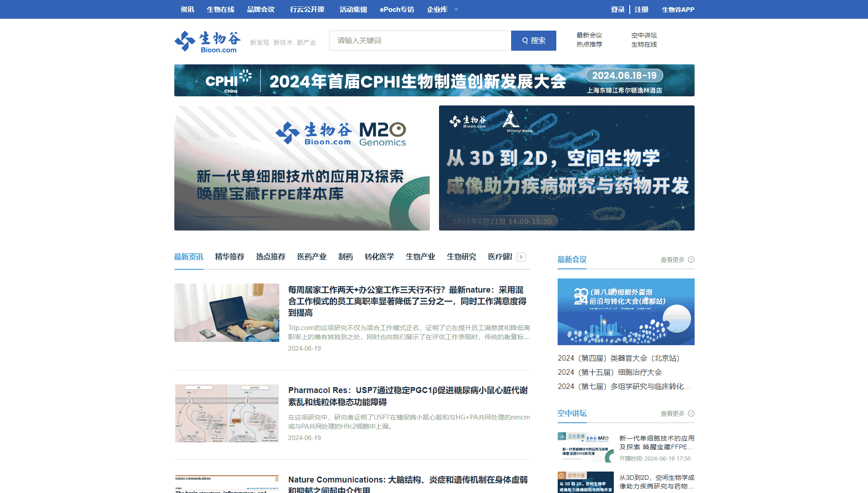
Task: Open 细胞外囊泡 conference image
Action: coord(626,312)
